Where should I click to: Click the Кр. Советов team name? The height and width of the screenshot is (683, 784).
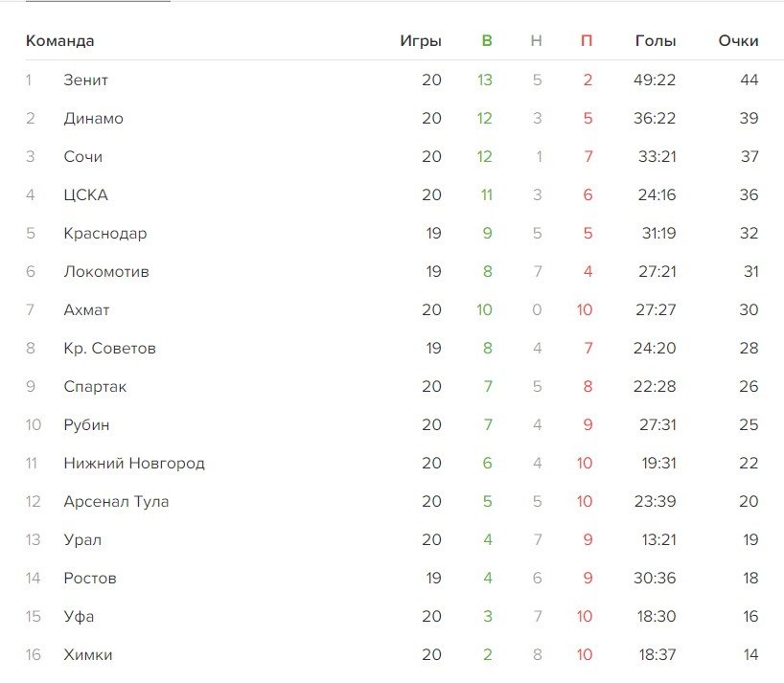109,349
